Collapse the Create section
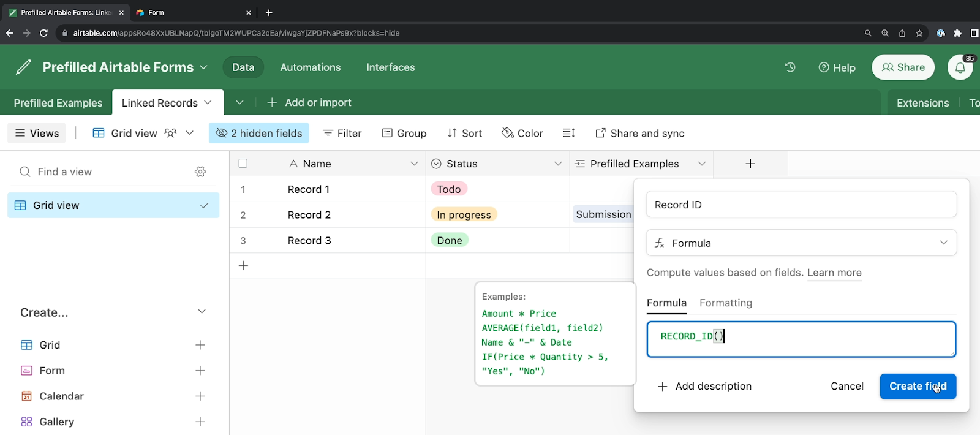This screenshot has height=435, width=980. (x=202, y=312)
